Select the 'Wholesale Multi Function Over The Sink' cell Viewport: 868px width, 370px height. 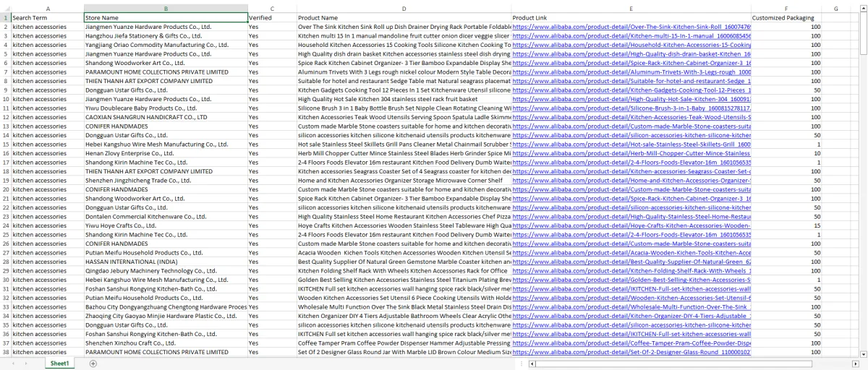[x=404, y=306]
